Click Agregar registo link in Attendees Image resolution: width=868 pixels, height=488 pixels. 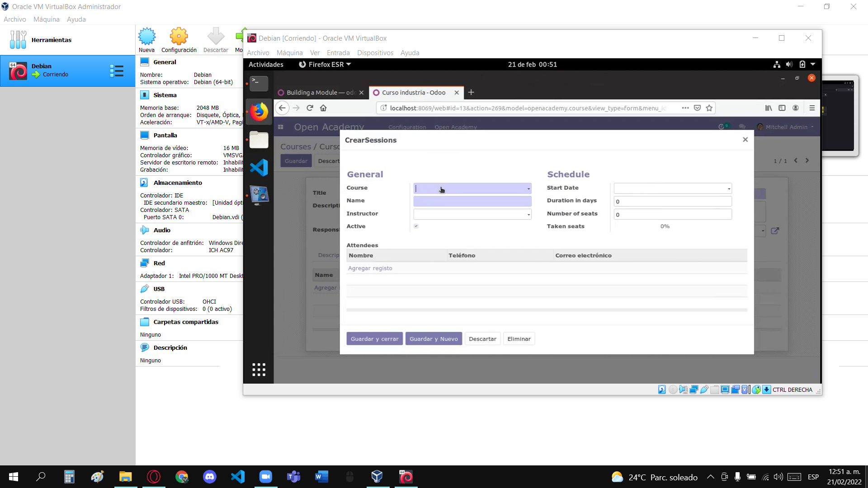pos(370,268)
